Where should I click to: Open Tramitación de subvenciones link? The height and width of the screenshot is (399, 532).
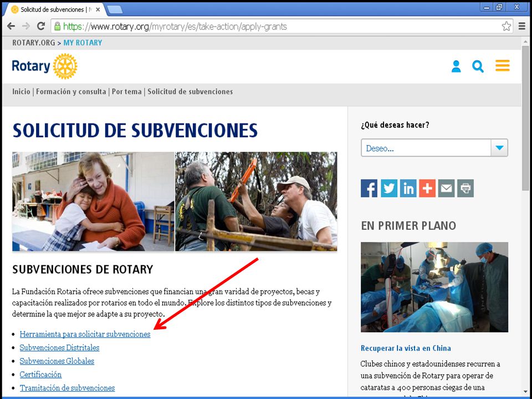coord(67,388)
